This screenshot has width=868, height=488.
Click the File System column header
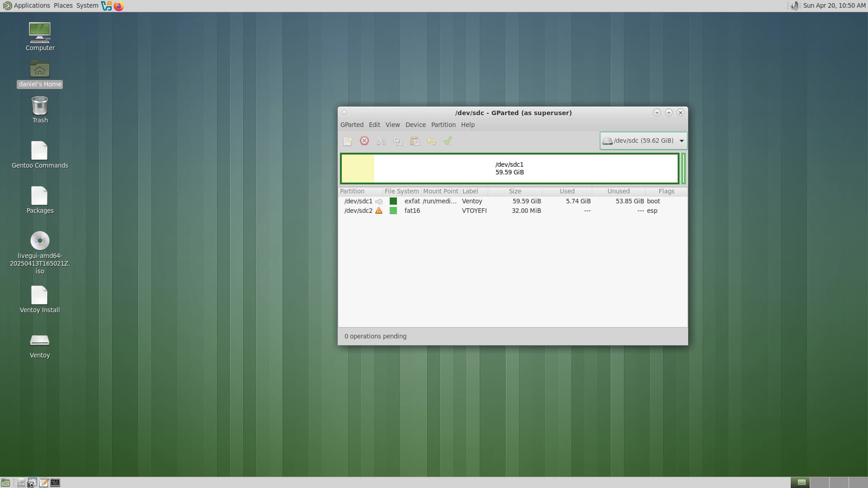tap(401, 191)
